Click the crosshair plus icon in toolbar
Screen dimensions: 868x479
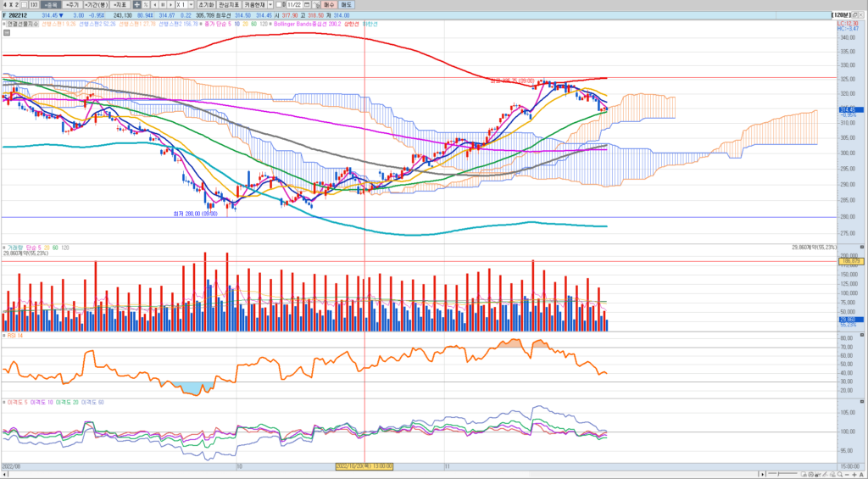[137, 5]
